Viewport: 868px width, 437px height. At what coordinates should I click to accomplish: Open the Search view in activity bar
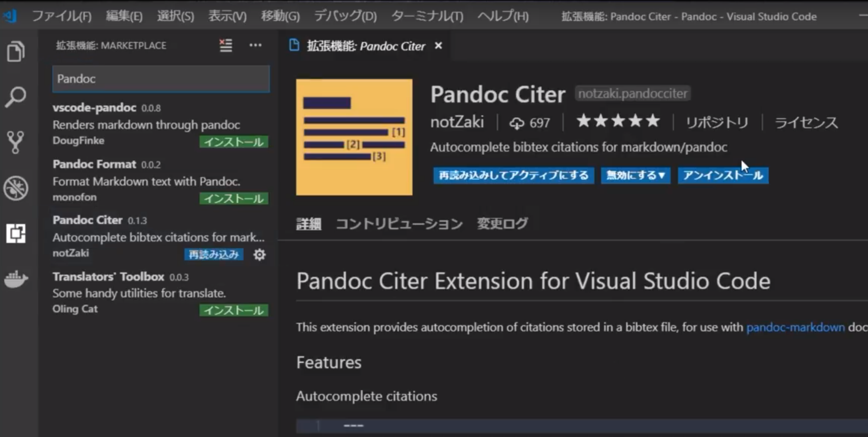coord(16,97)
